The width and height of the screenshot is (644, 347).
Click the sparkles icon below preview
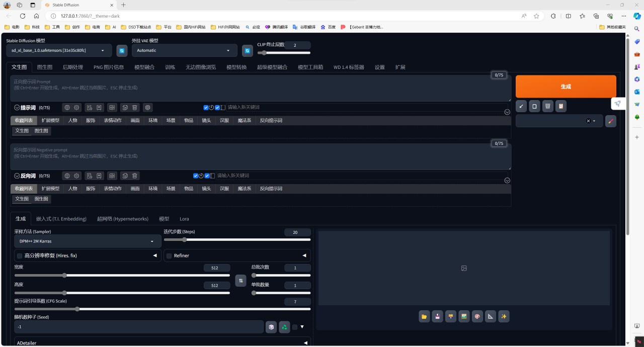pos(504,316)
